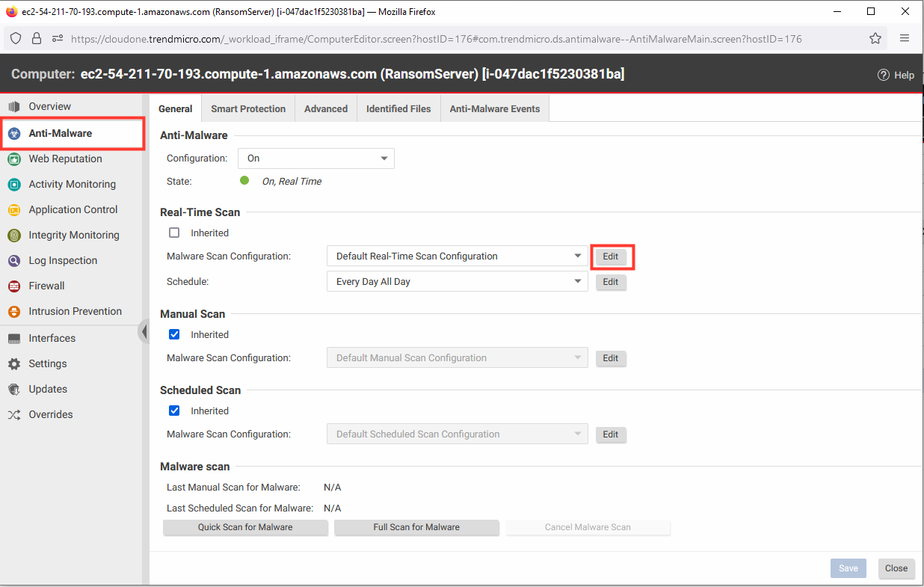
Task: Uncheck Inherited under Scheduled Scan
Action: click(x=174, y=411)
